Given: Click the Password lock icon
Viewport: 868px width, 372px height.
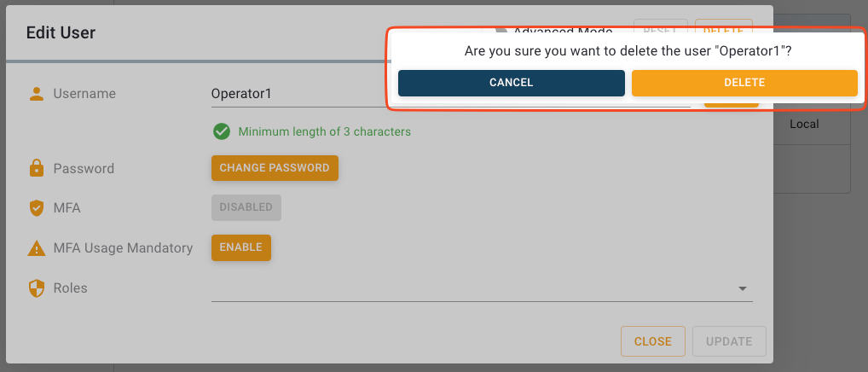Looking at the screenshot, I should [x=36, y=169].
